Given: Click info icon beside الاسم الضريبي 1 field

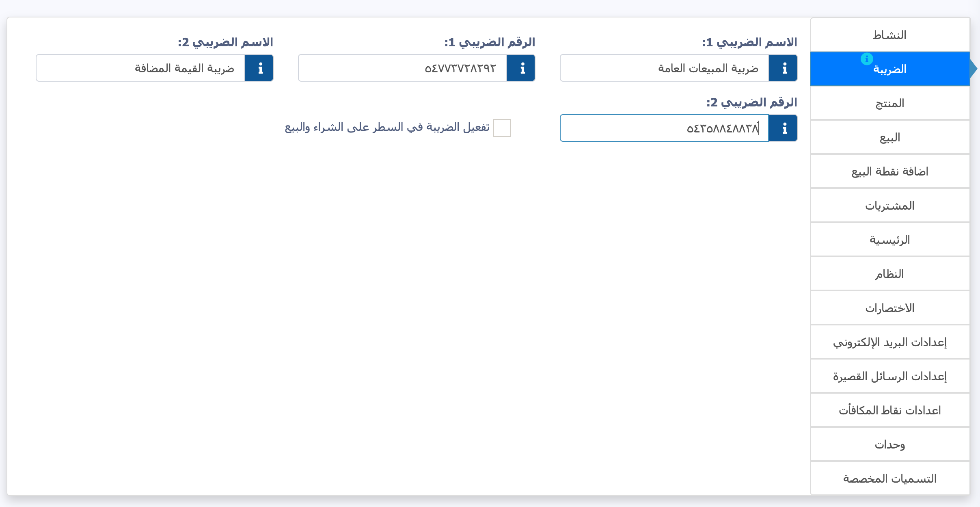Looking at the screenshot, I should pos(783,68).
